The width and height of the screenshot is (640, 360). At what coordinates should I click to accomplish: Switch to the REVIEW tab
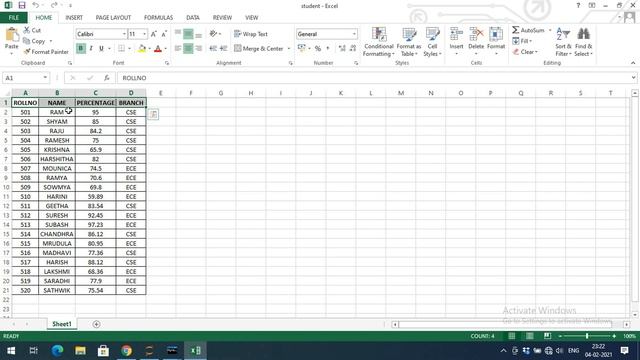(222, 18)
